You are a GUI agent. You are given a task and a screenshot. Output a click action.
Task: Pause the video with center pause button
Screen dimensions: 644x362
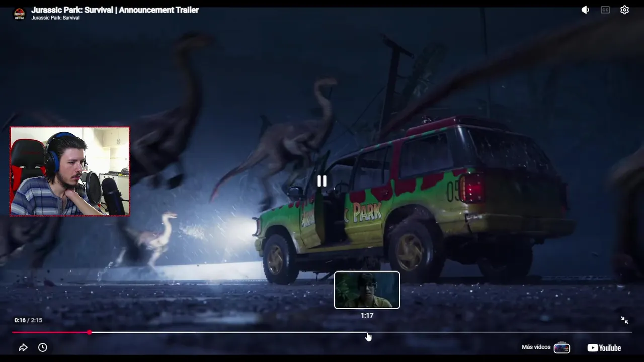(322, 181)
